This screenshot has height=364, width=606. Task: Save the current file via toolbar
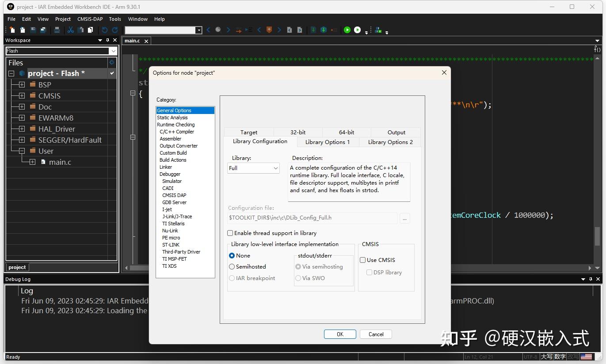[33, 30]
